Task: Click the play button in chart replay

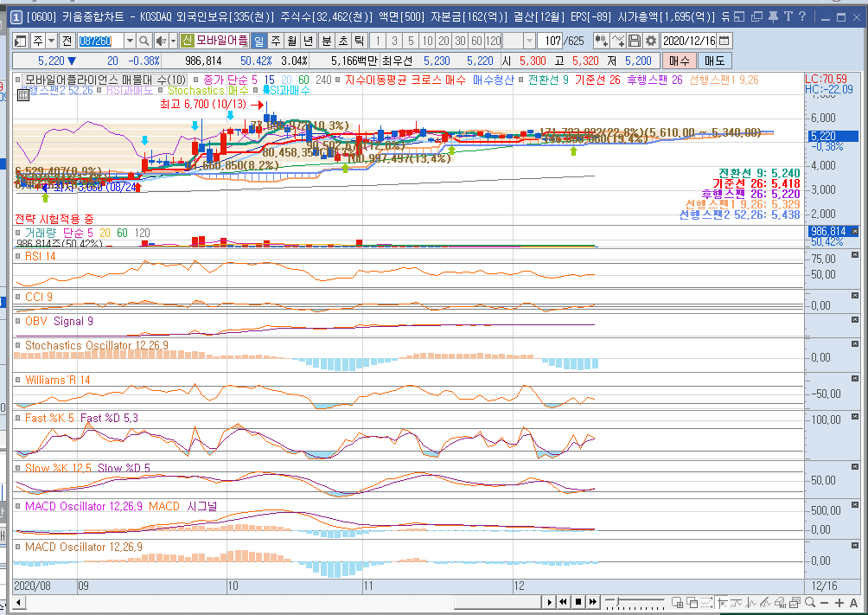Action: click(x=549, y=602)
